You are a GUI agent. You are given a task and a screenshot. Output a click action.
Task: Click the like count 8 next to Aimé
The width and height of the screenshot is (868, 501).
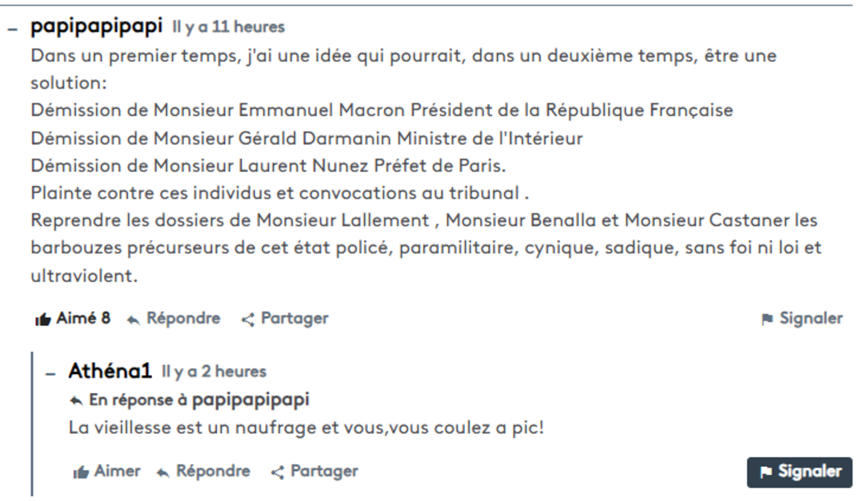point(105,318)
